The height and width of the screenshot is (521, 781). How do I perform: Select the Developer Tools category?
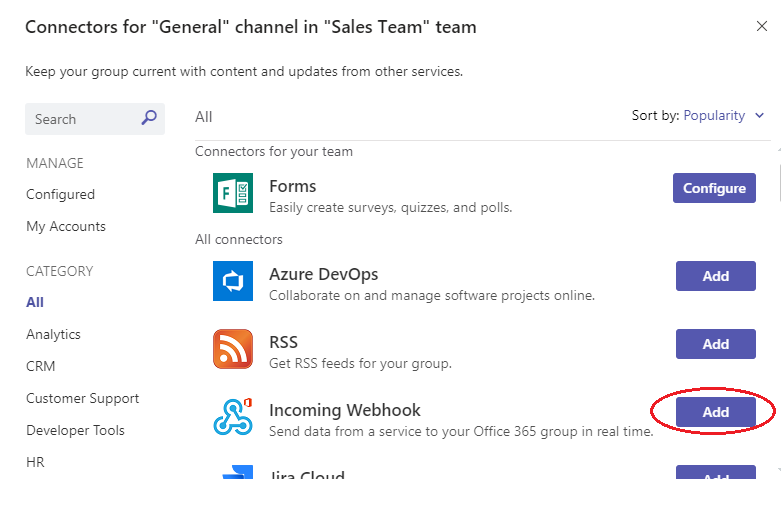point(75,430)
